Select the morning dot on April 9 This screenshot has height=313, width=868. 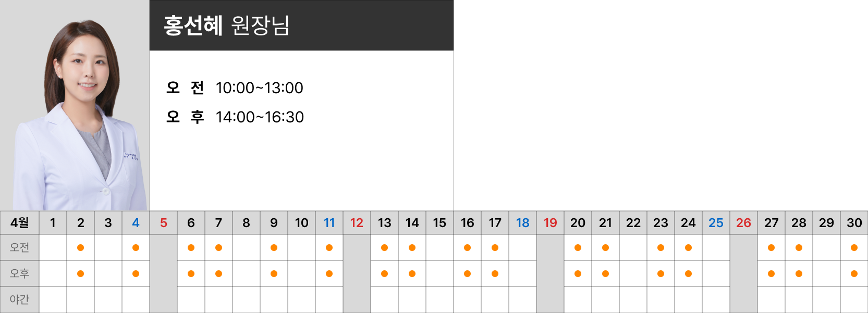click(274, 248)
